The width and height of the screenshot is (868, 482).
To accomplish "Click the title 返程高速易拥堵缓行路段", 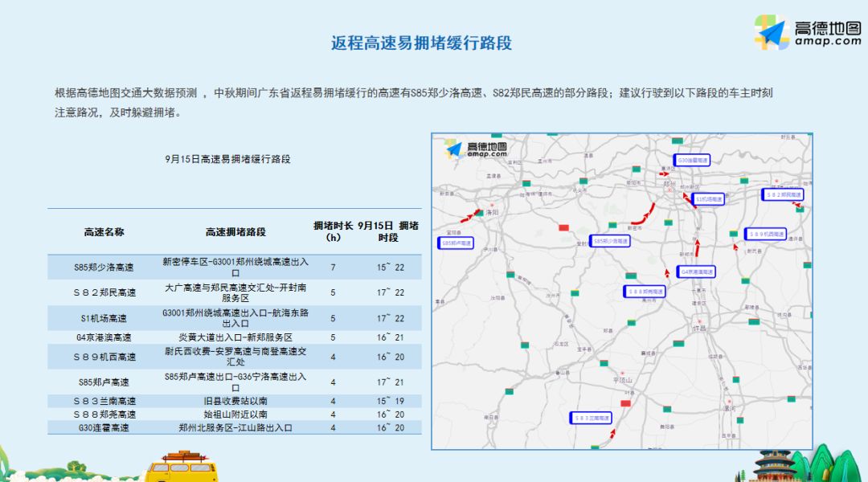I will pos(421,43).
